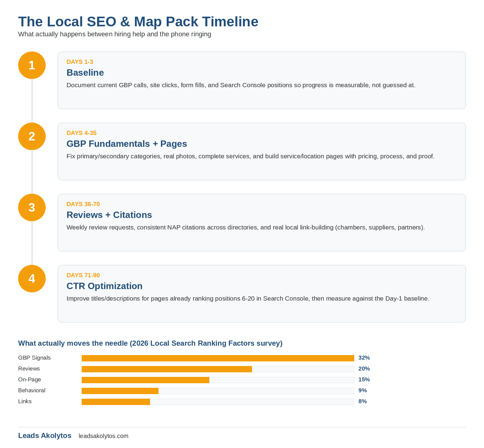Click the 'DAYS 71-90' label
484x448 pixels.
(x=83, y=275)
